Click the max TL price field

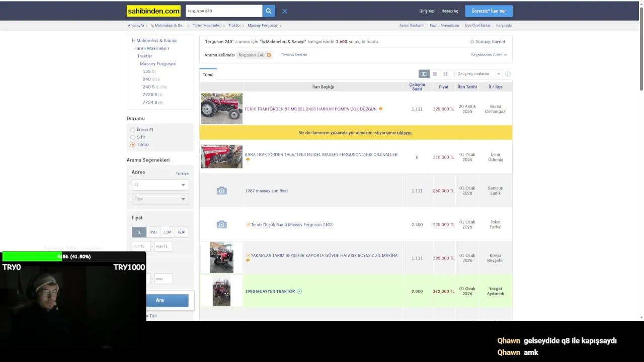click(164, 246)
